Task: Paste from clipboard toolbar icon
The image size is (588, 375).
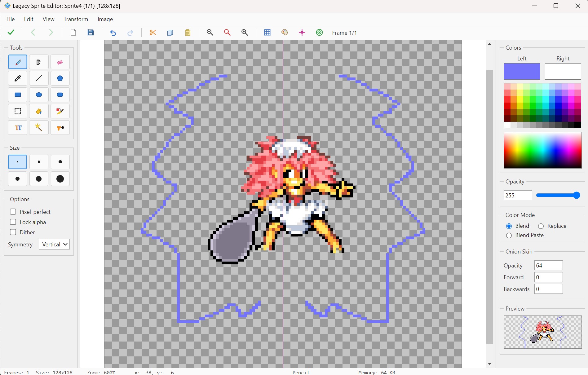Action: tap(188, 33)
